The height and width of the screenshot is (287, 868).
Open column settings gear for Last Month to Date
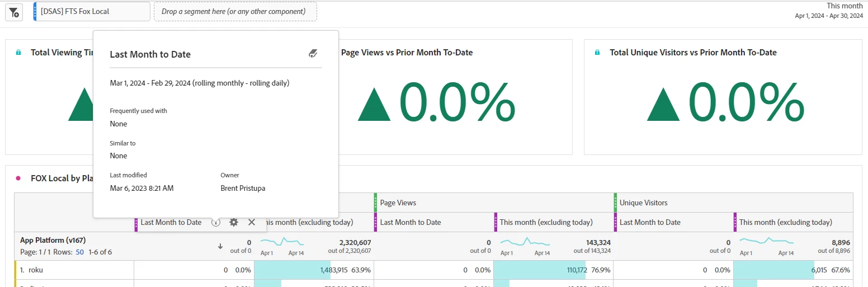[x=234, y=222]
